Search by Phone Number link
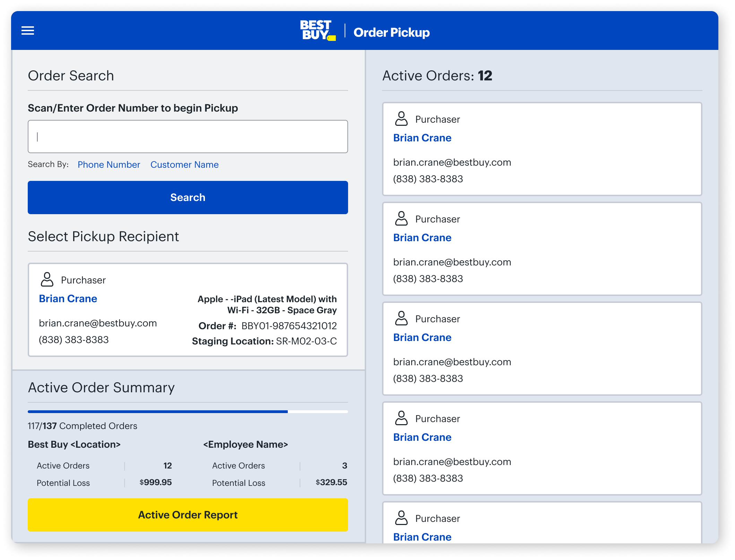The height and width of the screenshot is (560, 735). point(109,165)
